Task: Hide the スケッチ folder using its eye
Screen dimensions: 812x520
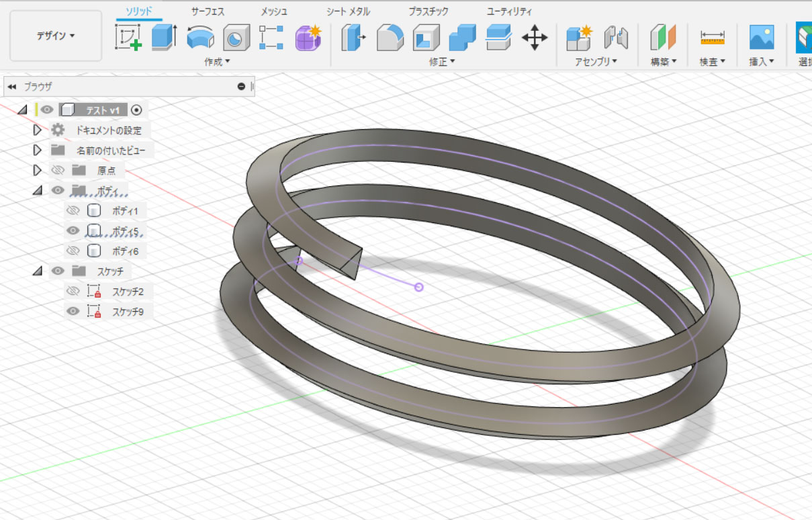Action: coord(58,271)
